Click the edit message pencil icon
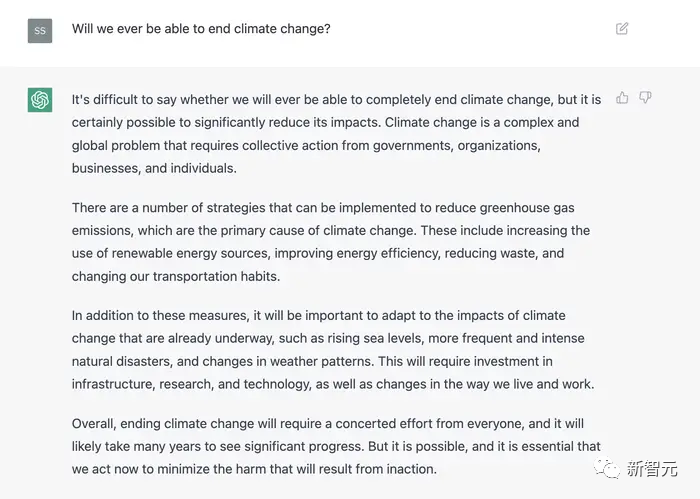700x499 pixels. point(622,29)
